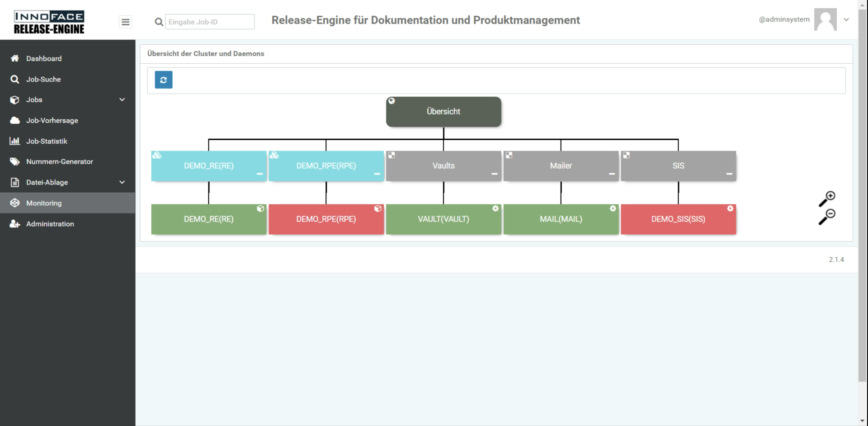868x426 pixels.
Task: Zoom in on the cluster diagram
Action: (x=827, y=199)
